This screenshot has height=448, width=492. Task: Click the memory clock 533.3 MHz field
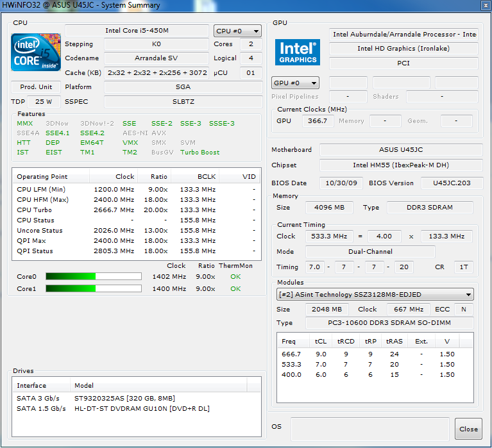[x=329, y=236]
